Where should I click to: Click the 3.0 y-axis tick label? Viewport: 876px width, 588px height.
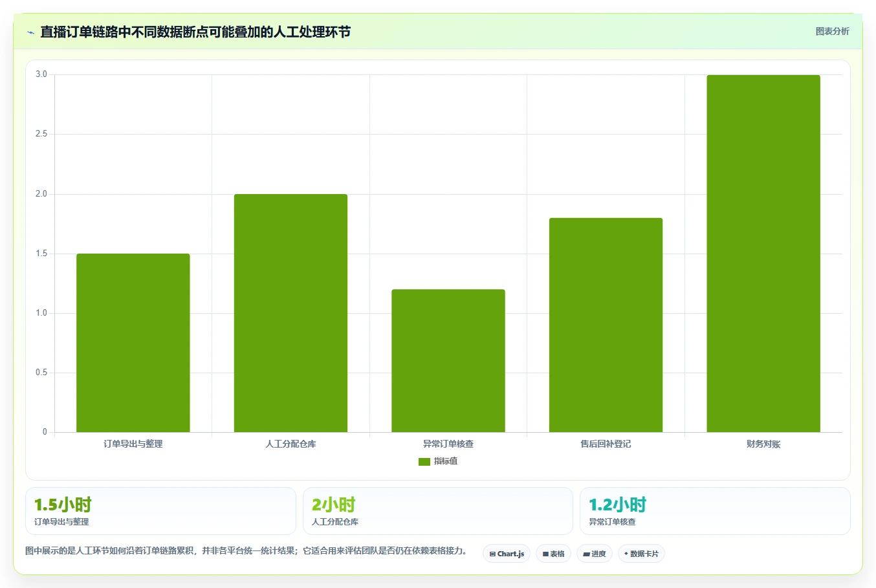click(x=41, y=74)
